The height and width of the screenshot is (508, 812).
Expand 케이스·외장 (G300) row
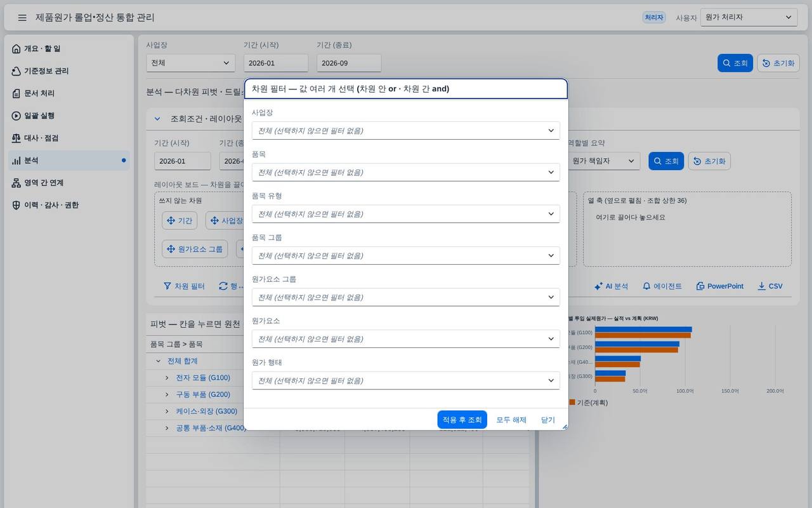click(167, 411)
